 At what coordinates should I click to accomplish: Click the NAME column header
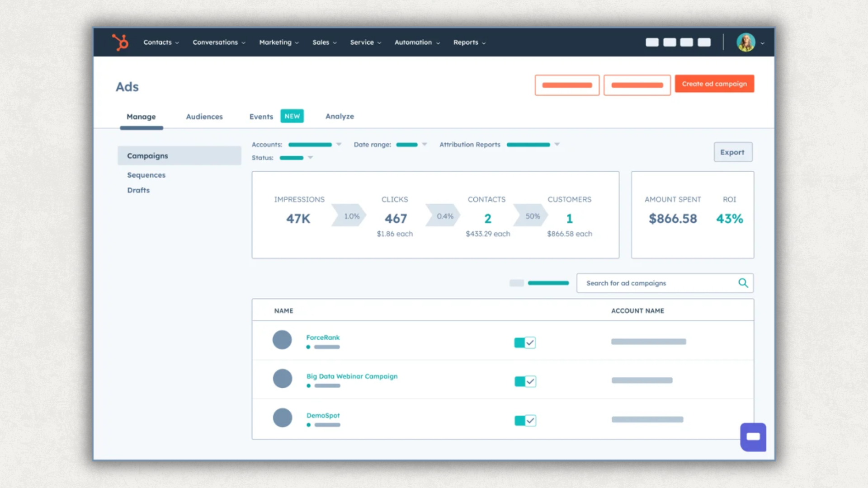(283, 311)
